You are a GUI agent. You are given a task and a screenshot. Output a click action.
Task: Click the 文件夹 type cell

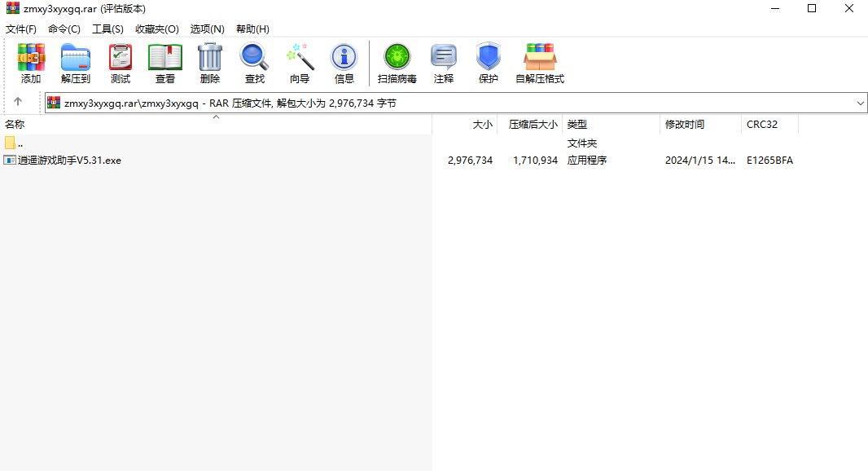[x=582, y=143]
